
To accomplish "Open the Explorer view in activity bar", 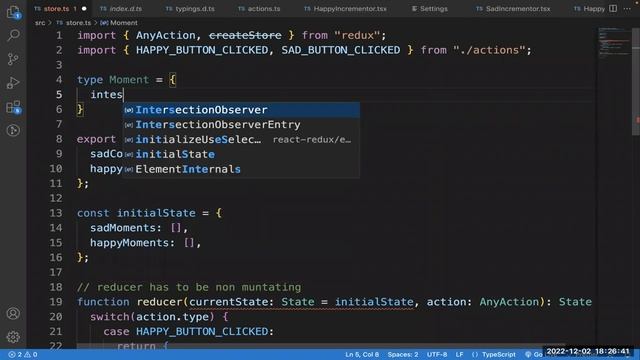I will click(x=13, y=12).
